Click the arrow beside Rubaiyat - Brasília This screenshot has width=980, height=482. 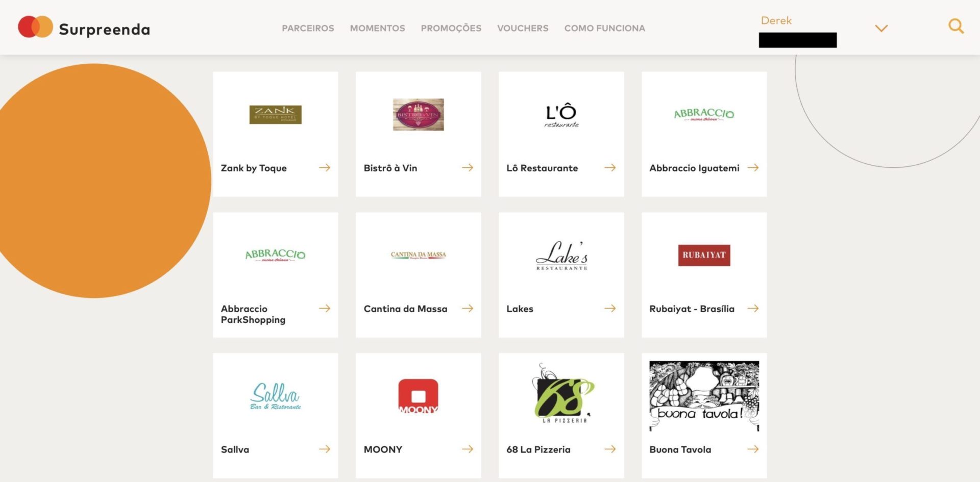pyautogui.click(x=753, y=309)
